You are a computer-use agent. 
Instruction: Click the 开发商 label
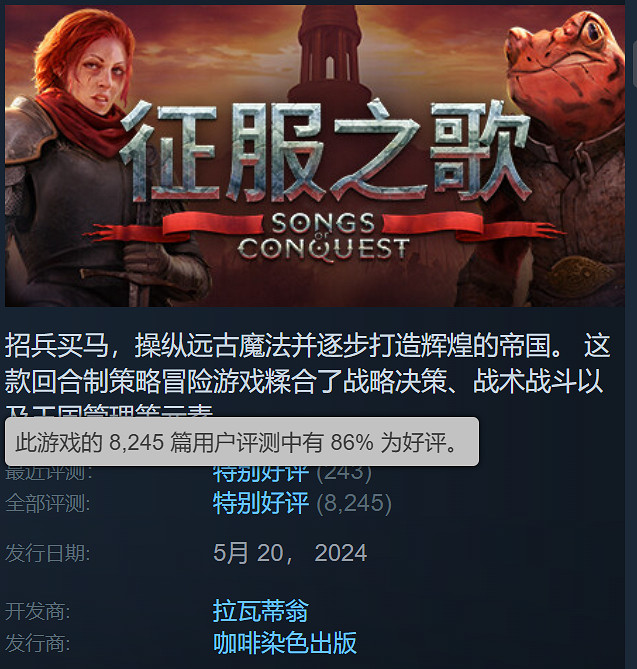38,611
